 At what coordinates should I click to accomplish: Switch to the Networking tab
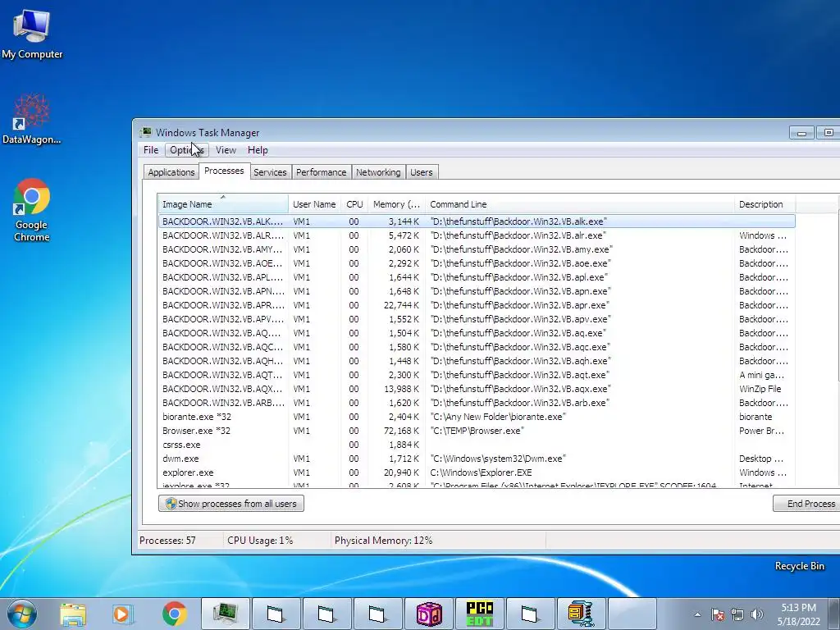pyautogui.click(x=378, y=172)
